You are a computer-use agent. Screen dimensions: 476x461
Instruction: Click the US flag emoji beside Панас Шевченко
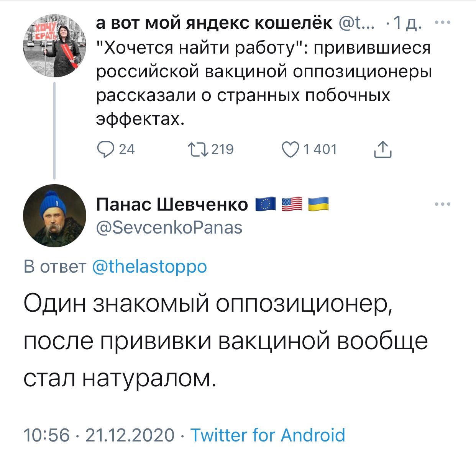(292, 204)
